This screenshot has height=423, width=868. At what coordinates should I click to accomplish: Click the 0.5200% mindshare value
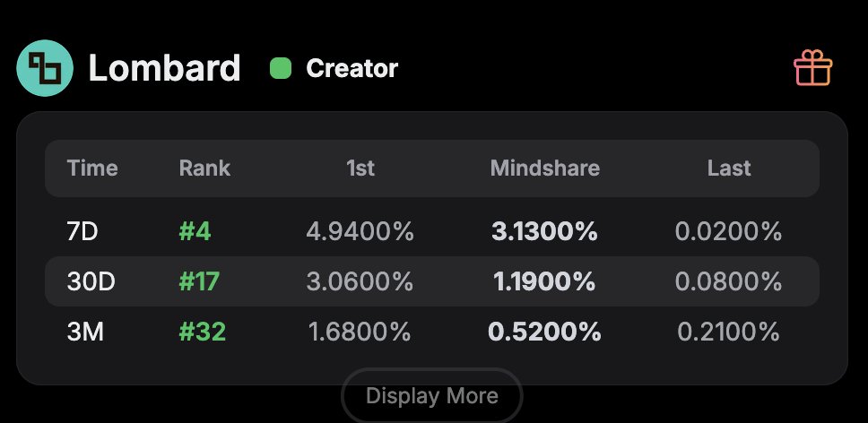(544, 332)
